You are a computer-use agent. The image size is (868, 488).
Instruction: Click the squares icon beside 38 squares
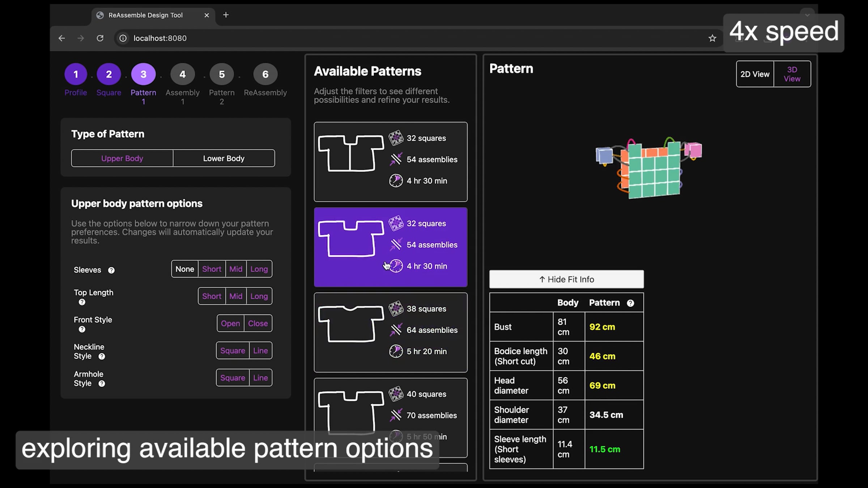(396, 309)
